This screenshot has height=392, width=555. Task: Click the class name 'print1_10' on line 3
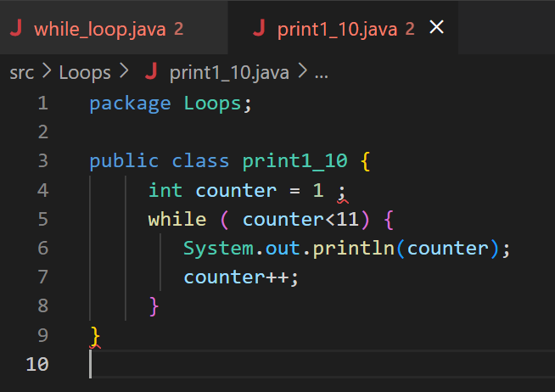tap(294, 161)
